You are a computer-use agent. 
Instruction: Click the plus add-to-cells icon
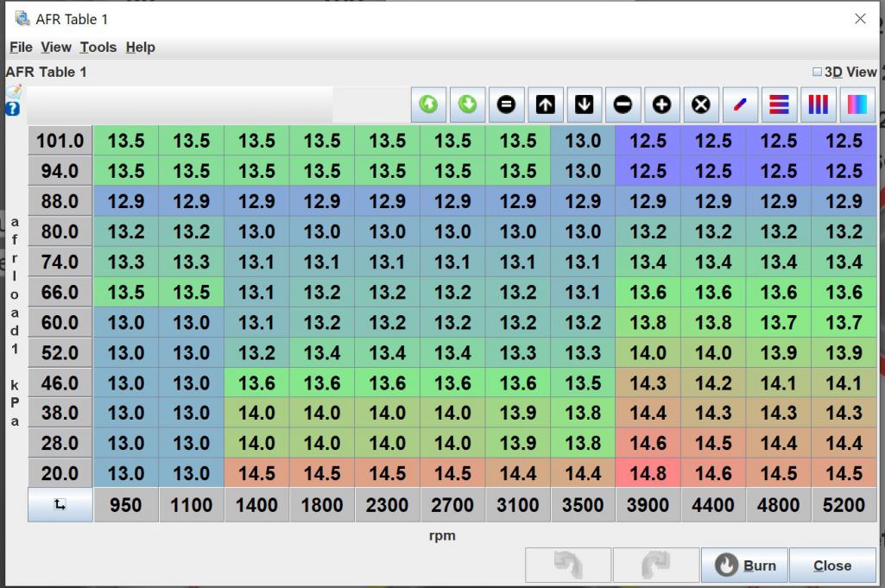662,104
